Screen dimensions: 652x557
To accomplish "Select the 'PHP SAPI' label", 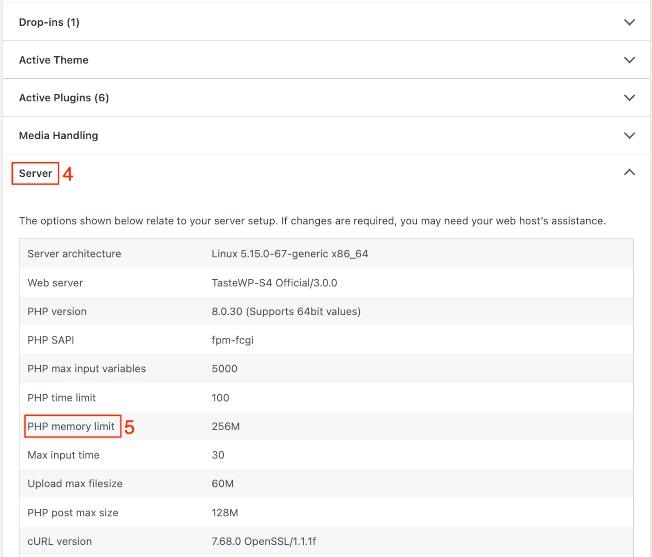I will pos(51,340).
